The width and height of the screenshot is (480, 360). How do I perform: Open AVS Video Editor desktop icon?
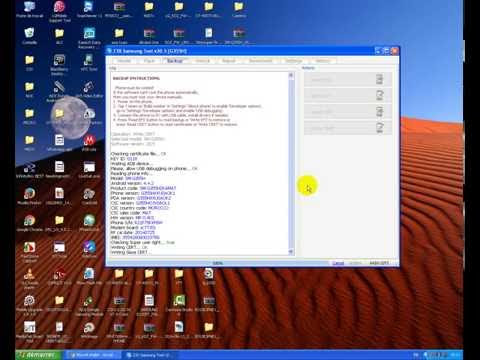[x=89, y=89]
